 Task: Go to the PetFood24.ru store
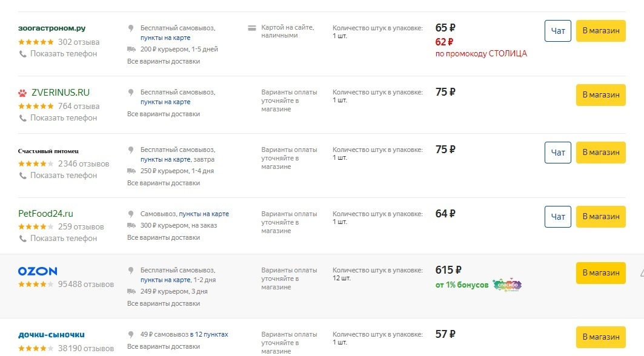[x=600, y=217]
